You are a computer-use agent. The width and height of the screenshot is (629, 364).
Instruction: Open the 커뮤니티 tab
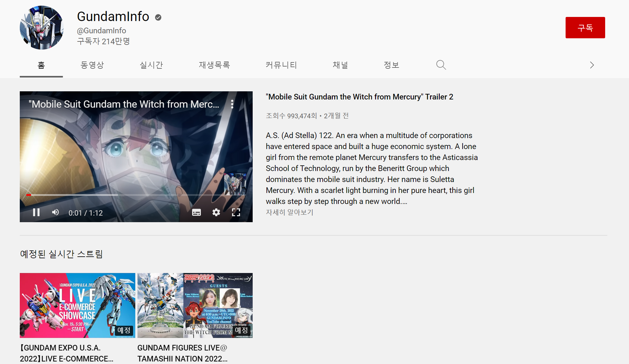[281, 65]
